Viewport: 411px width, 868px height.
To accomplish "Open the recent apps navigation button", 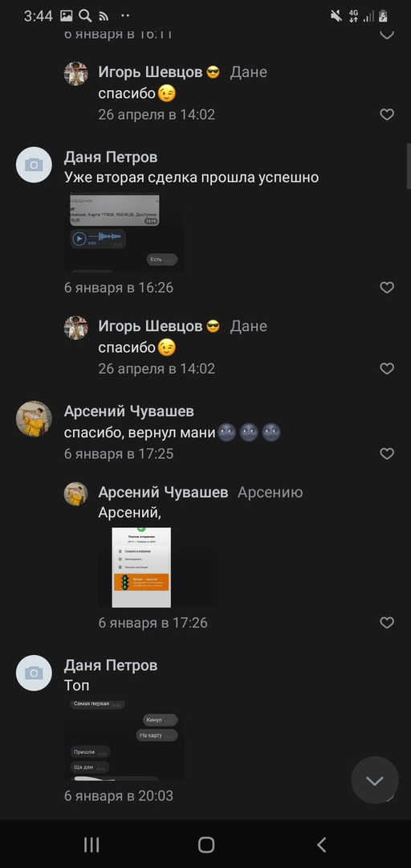I will pos(92,845).
